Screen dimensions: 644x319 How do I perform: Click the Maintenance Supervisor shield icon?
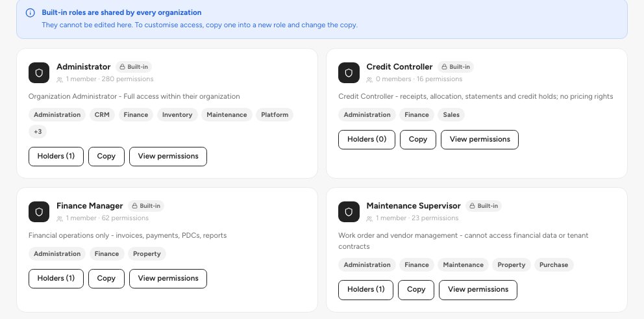point(349,212)
